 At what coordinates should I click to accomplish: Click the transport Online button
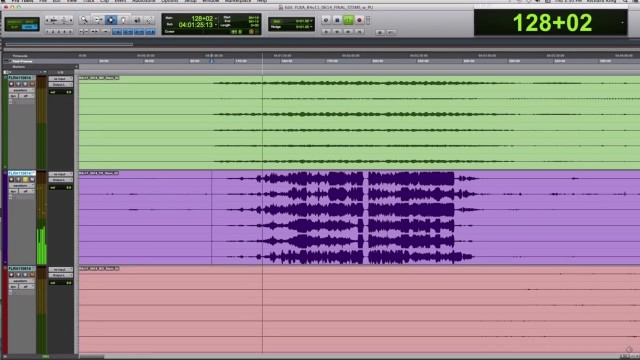326,20
